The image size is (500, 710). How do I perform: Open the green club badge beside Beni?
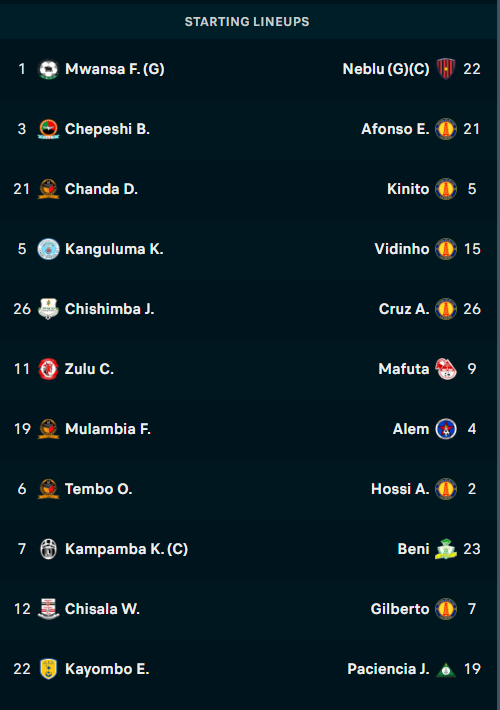446,549
